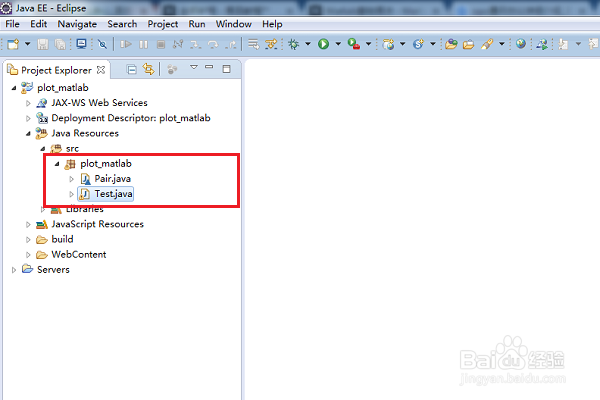The image size is (600, 400).
Task: Click the Open Web Browser globe icon
Action: (x=520, y=44)
